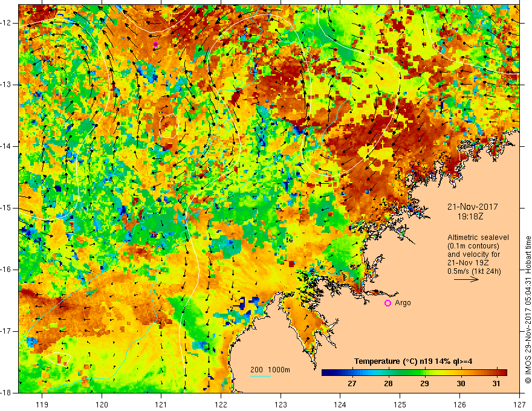The image size is (532, 411).
Task: Click the longitude label 119
Action: tap(42, 404)
